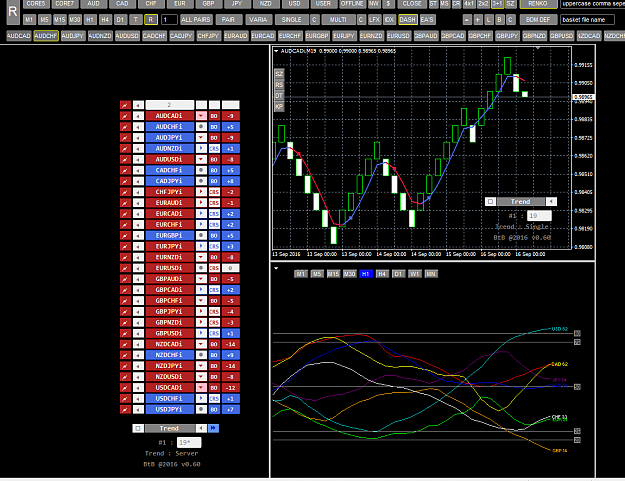The image size is (625, 481).
Task: Click the plus button in top toolbar
Action: [478, 20]
